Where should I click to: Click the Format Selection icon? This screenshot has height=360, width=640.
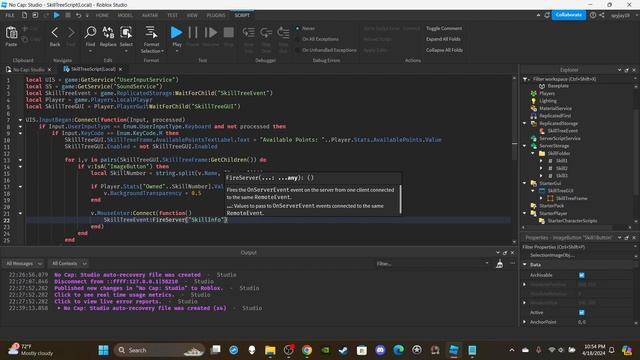point(151,32)
